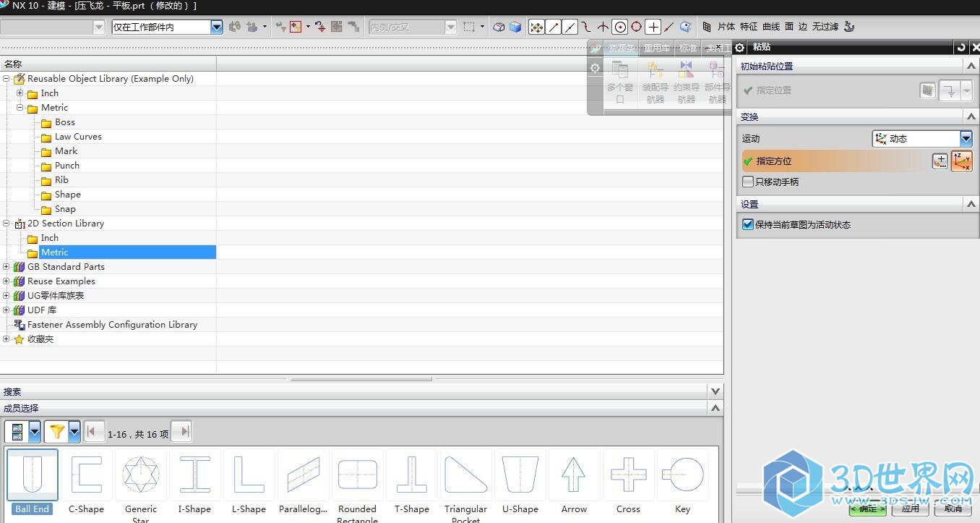
Task: Choose the U-Shape section profile
Action: 520,475
